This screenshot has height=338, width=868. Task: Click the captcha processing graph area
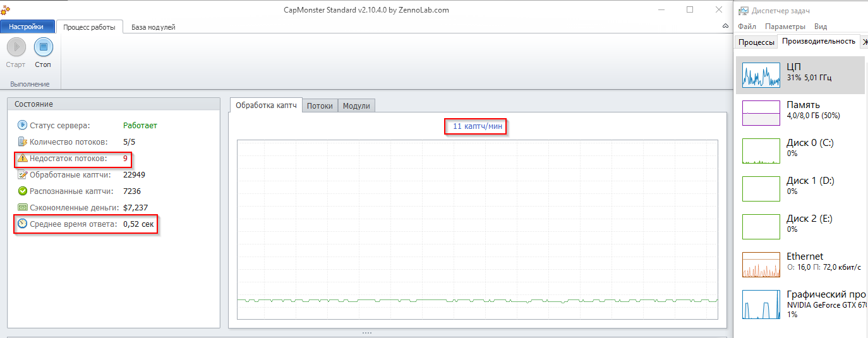[x=478, y=231]
